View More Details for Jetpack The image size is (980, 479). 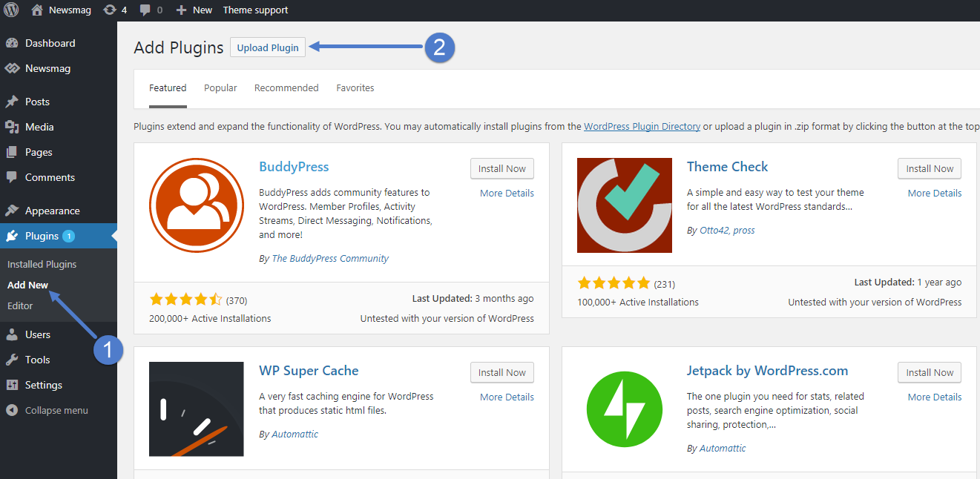[935, 397]
